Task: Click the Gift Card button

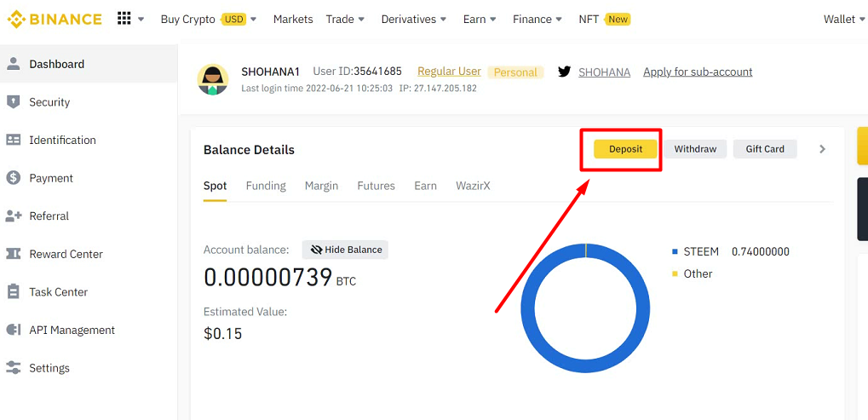Action: click(x=765, y=149)
